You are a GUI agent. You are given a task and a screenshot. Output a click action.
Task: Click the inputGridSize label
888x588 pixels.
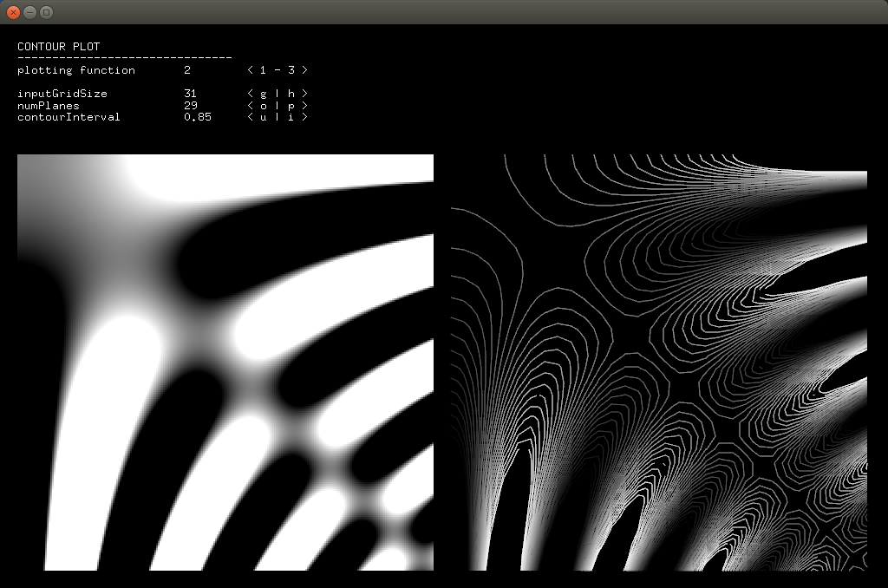point(62,94)
